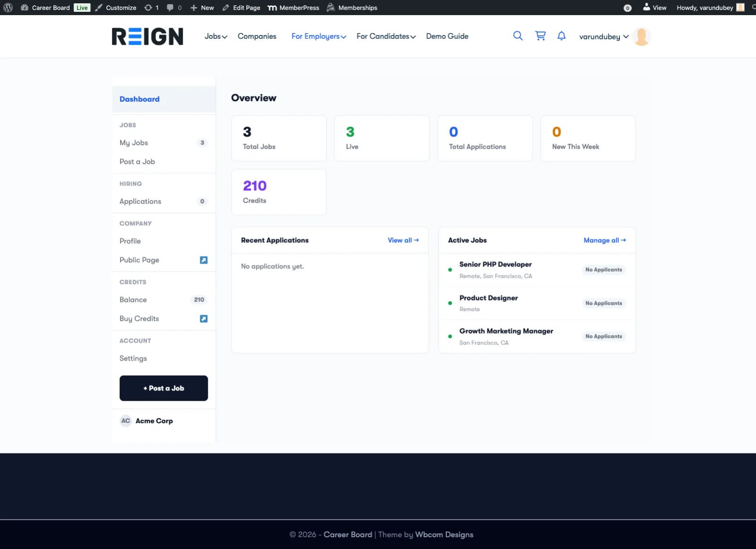Click the Total Jobs stat card

[x=279, y=138]
